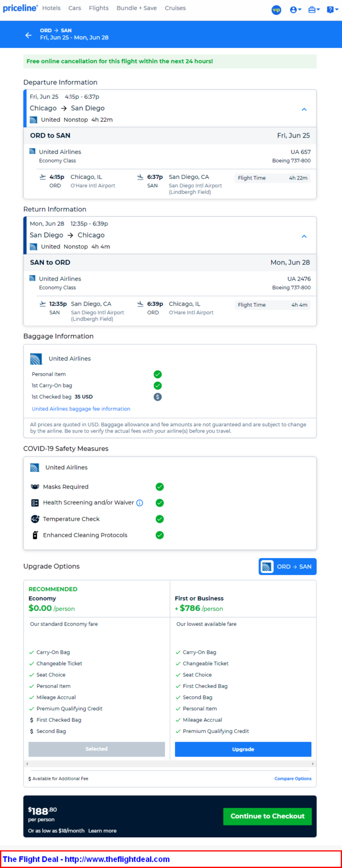Go back using the header arrow
Screen dimensions: 342x868
coord(29,35)
